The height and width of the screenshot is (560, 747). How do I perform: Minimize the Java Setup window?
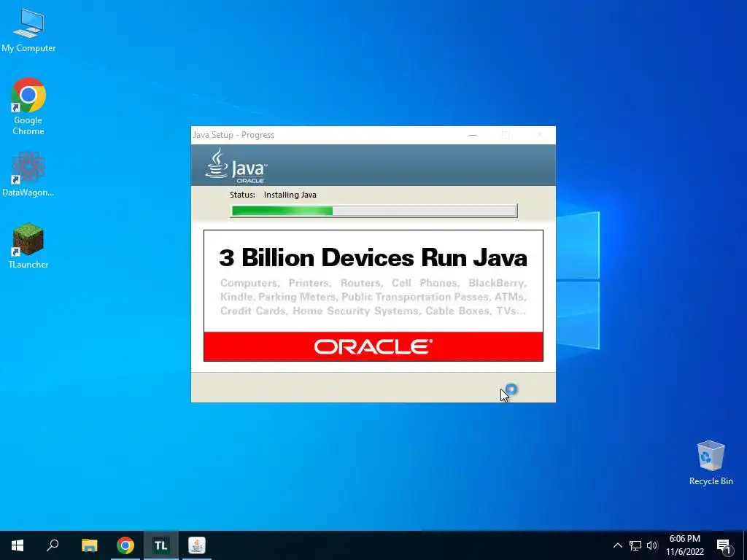click(473, 135)
